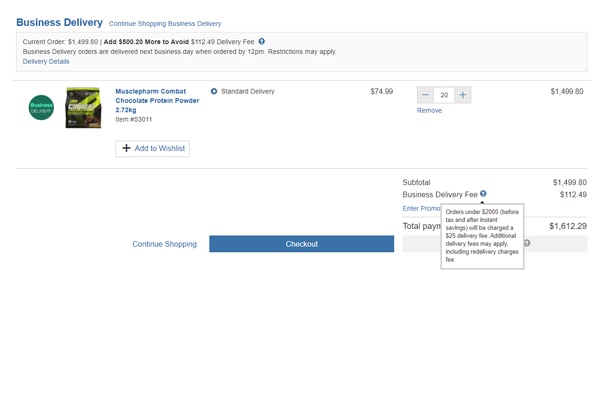Open the Delivery Details link
This screenshot has width=600, height=400.
tap(46, 62)
